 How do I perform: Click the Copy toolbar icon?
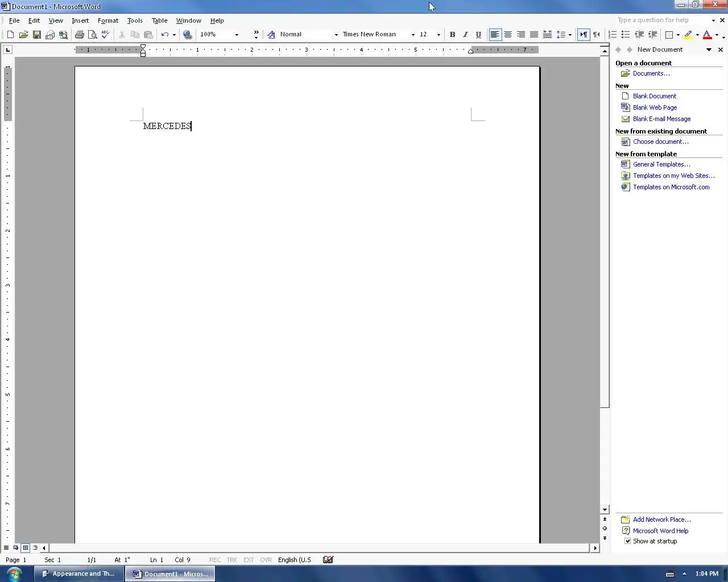[135, 35]
